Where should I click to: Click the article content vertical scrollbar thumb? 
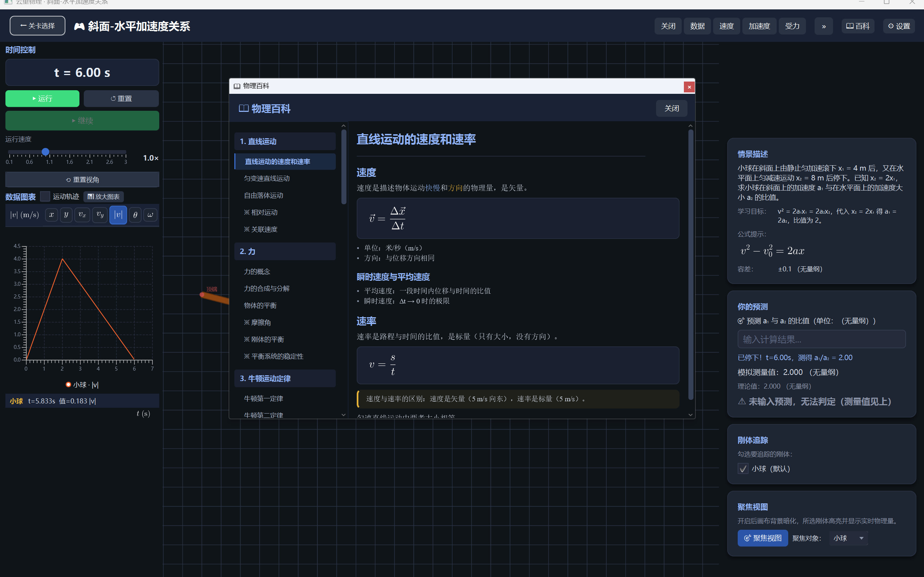tap(690, 265)
